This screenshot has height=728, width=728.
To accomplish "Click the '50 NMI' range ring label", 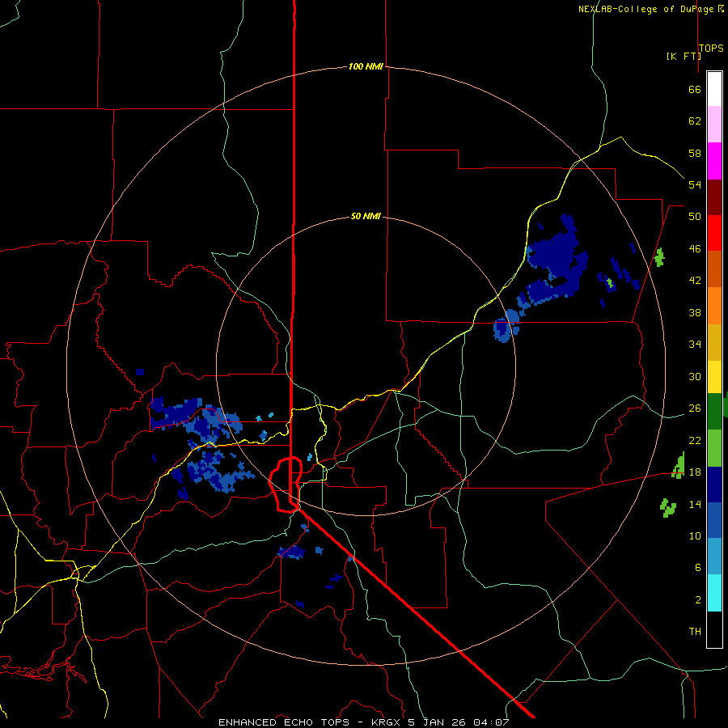I will point(366,216).
